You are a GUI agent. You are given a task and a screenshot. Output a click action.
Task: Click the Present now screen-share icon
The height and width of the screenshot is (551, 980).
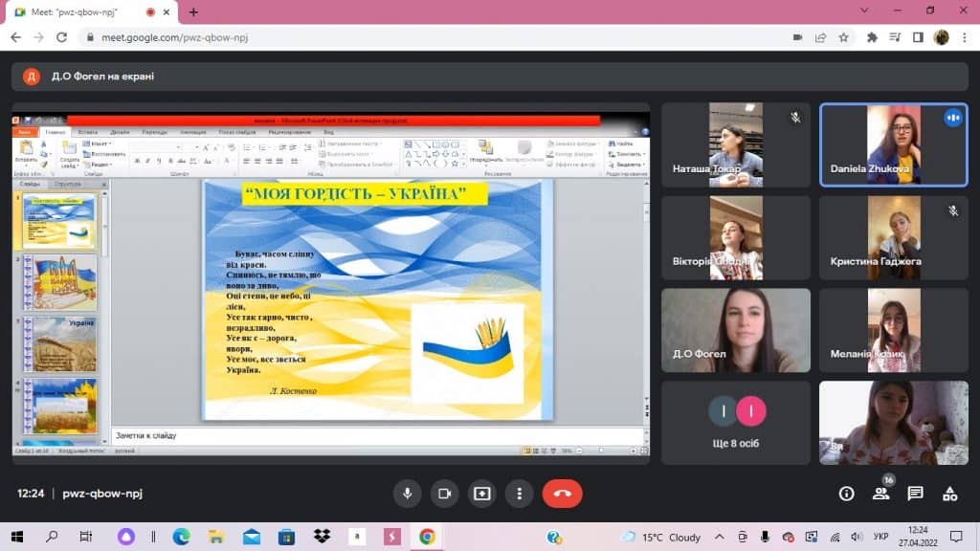481,494
